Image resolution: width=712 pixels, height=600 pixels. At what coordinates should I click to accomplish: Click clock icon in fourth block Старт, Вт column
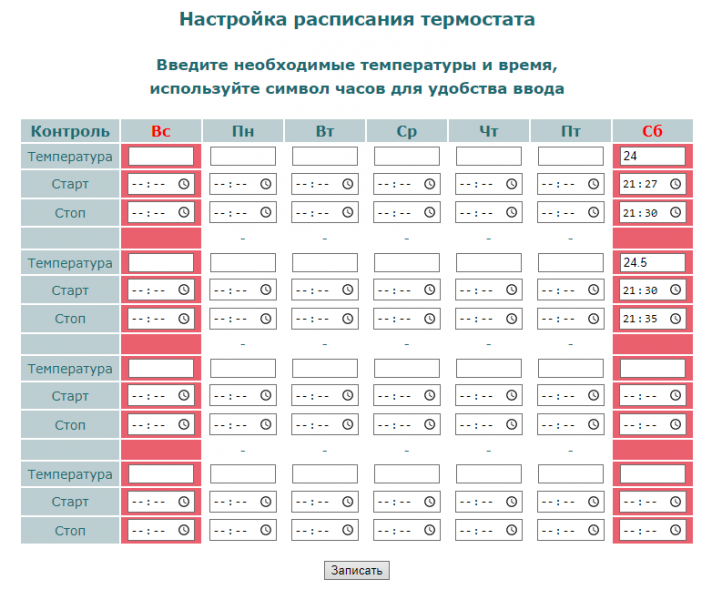(347, 501)
